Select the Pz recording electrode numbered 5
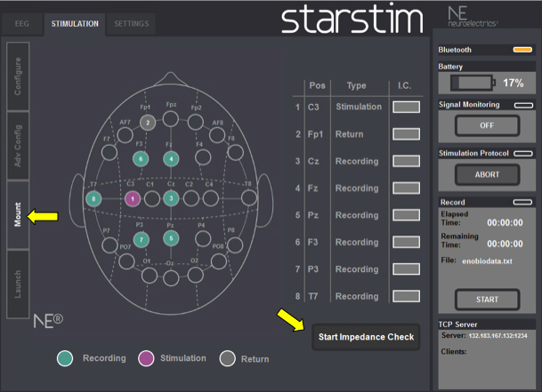 [172, 237]
